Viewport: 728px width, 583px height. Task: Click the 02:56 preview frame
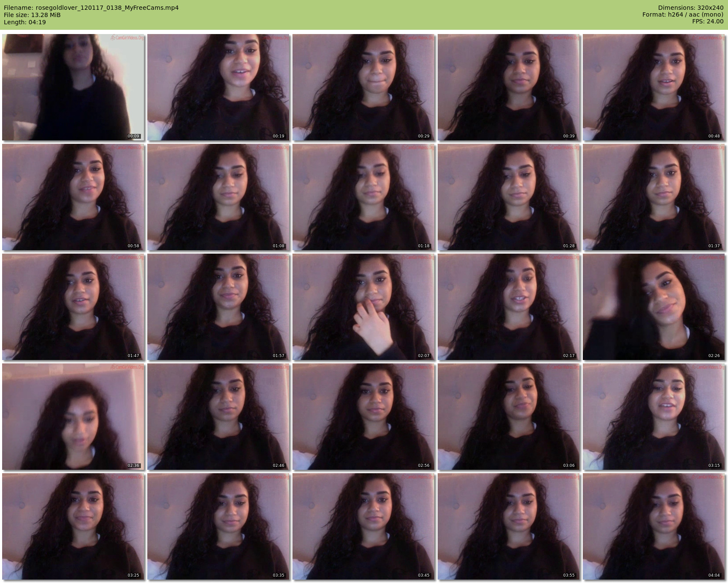pos(364,417)
